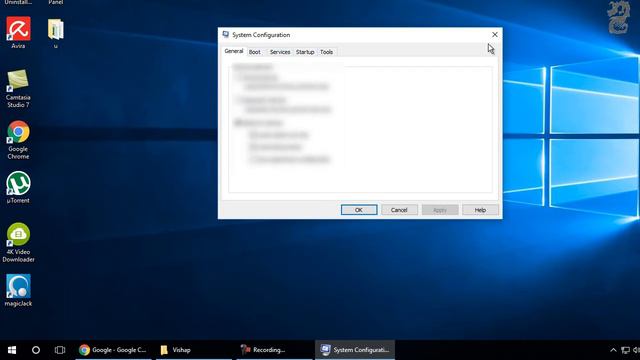
Task: Select the General tab
Action: (x=234, y=51)
